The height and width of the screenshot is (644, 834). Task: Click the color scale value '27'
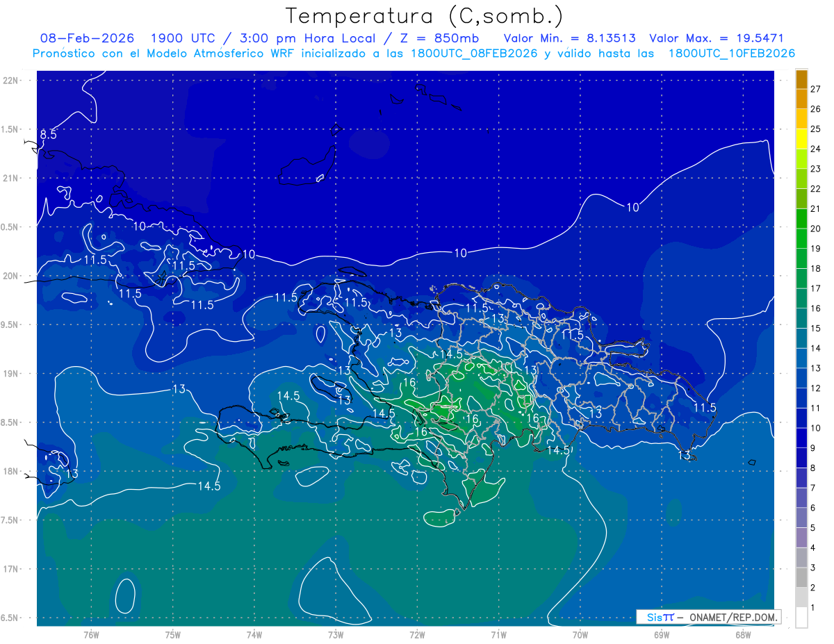[x=815, y=89]
